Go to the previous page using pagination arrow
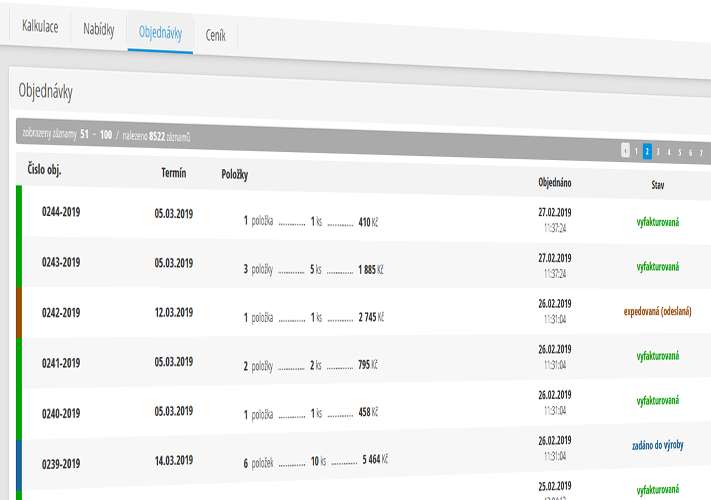This screenshot has width=711, height=500. pyautogui.click(x=626, y=151)
